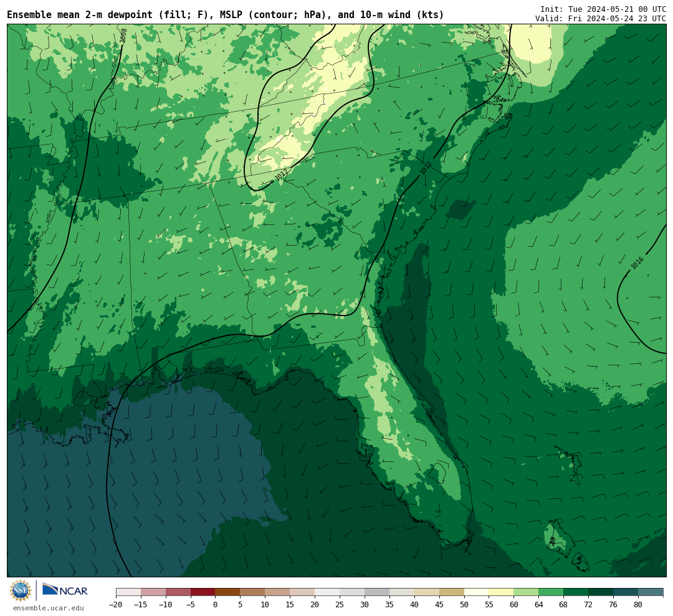Click the Valid: Fri 2024-05-24 23 UTC text
The width and height of the screenshot is (673, 616).
tap(601, 19)
